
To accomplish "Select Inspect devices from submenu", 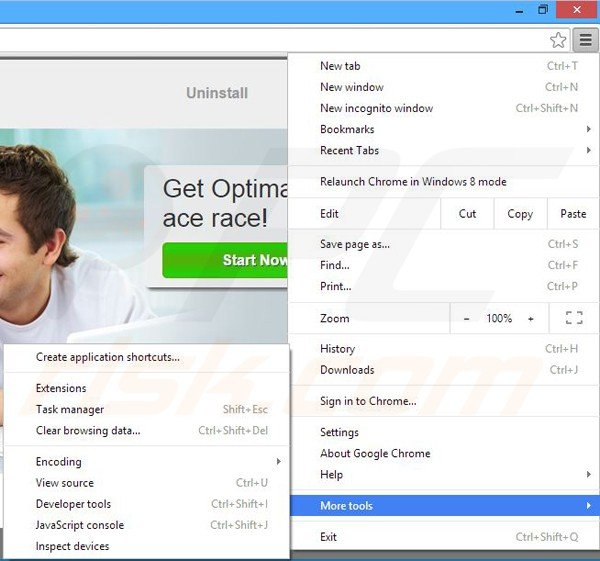I will pos(147,546).
